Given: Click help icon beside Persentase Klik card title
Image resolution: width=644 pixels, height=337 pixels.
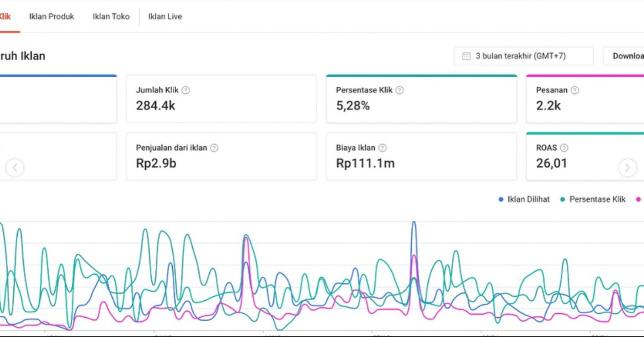Looking at the screenshot, I should (399, 90).
